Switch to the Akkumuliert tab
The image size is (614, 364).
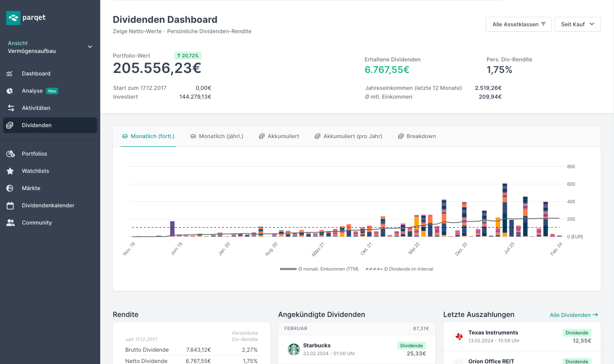click(x=279, y=136)
